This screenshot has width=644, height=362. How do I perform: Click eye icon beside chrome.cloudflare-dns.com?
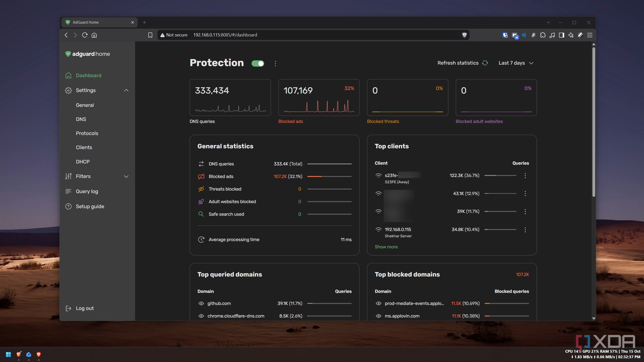point(201,316)
